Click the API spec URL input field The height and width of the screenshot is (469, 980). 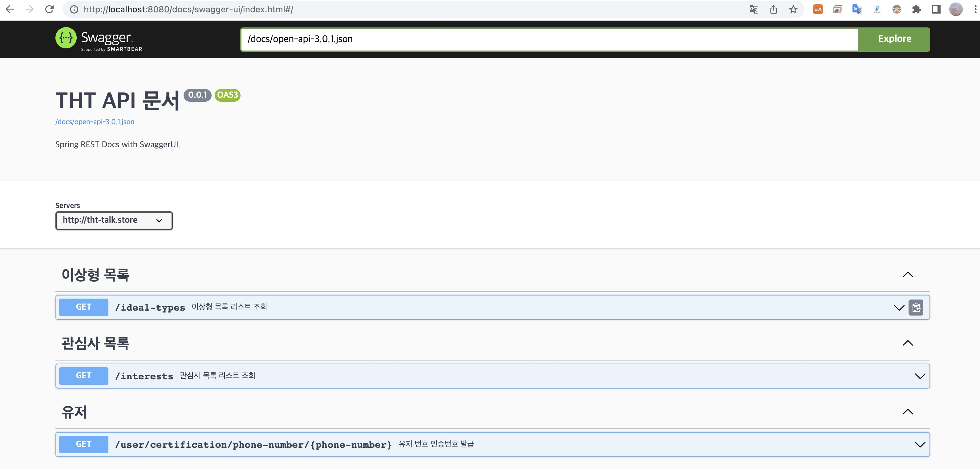point(549,39)
